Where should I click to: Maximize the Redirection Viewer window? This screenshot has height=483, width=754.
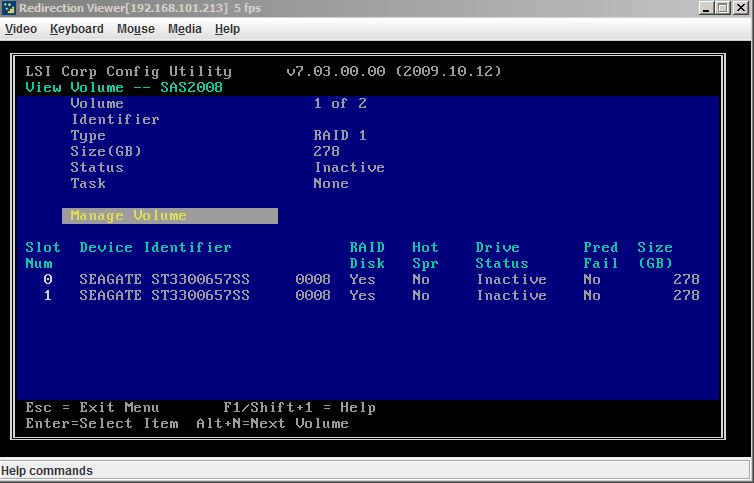click(x=723, y=8)
